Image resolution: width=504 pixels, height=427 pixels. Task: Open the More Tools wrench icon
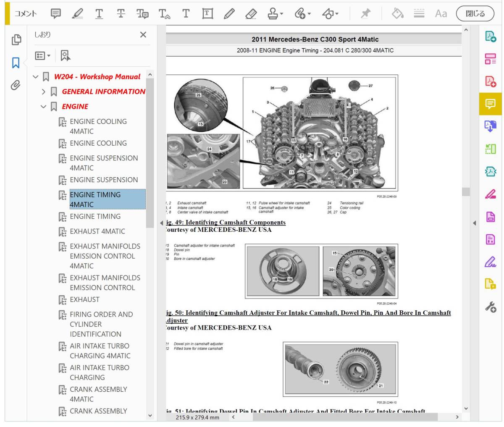491,307
